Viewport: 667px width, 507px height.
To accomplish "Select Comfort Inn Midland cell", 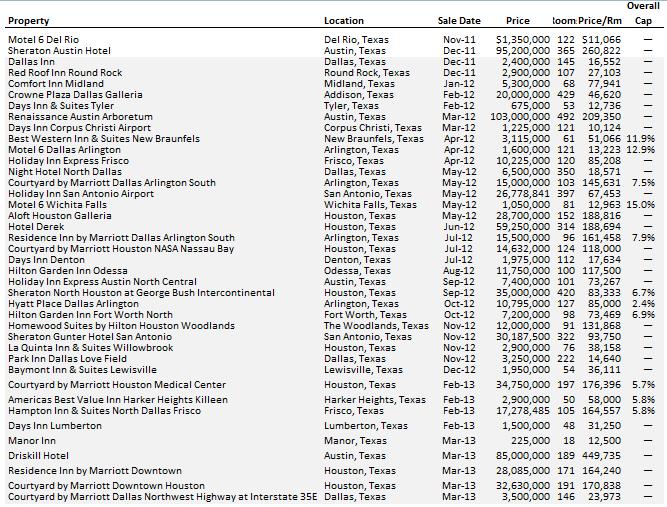I will pyautogui.click(x=56, y=84).
